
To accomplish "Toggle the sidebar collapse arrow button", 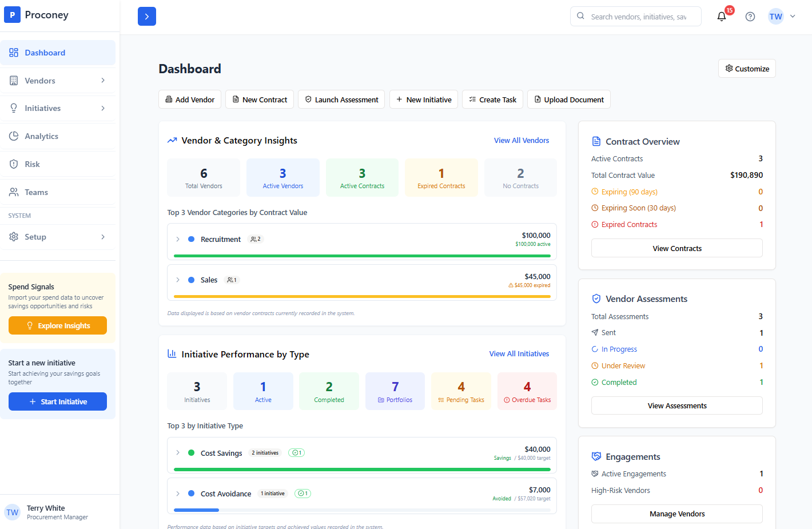I will point(147,17).
